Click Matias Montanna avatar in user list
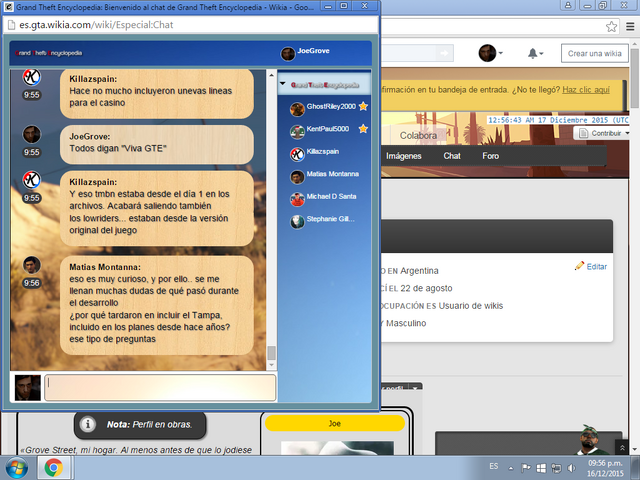Screen dimensions: 640x480 297,177
